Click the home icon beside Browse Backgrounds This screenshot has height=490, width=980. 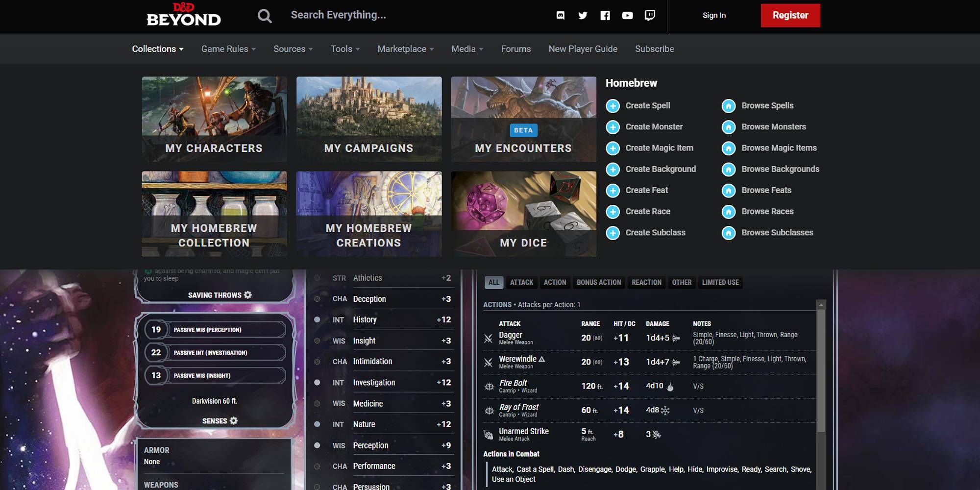click(729, 169)
